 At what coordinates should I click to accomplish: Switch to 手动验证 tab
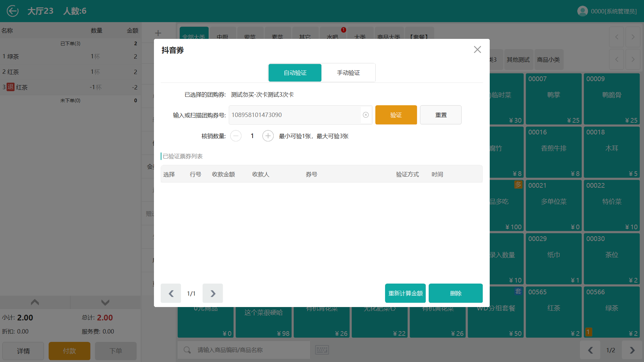tap(348, 73)
